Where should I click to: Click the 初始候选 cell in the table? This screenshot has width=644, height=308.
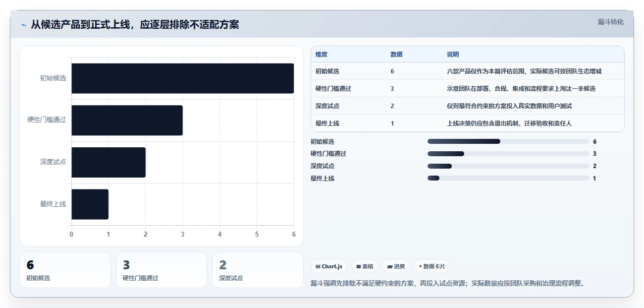(x=327, y=71)
